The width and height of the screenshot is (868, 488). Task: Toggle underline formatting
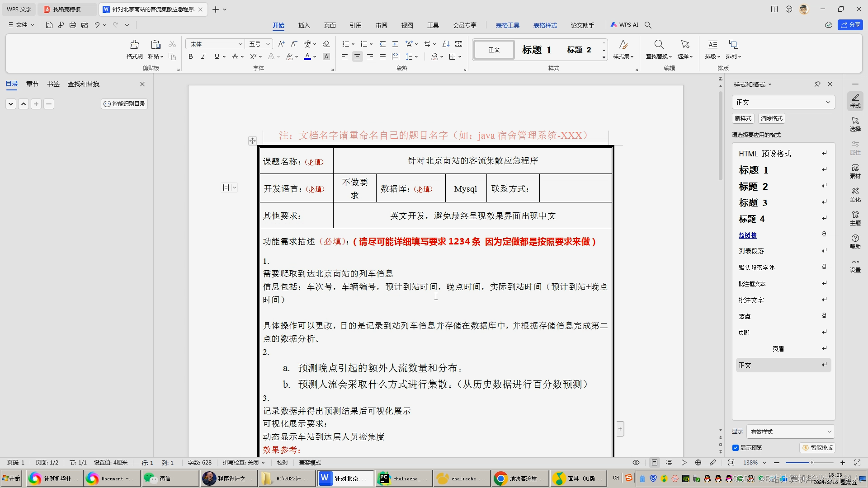pos(216,56)
